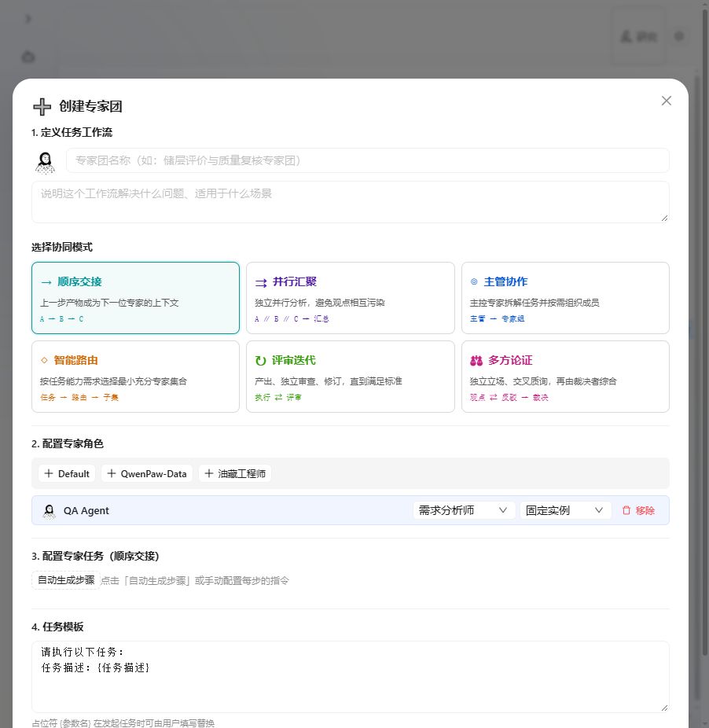
Task: Click the 自动生成步骤 button
Action: (66, 580)
